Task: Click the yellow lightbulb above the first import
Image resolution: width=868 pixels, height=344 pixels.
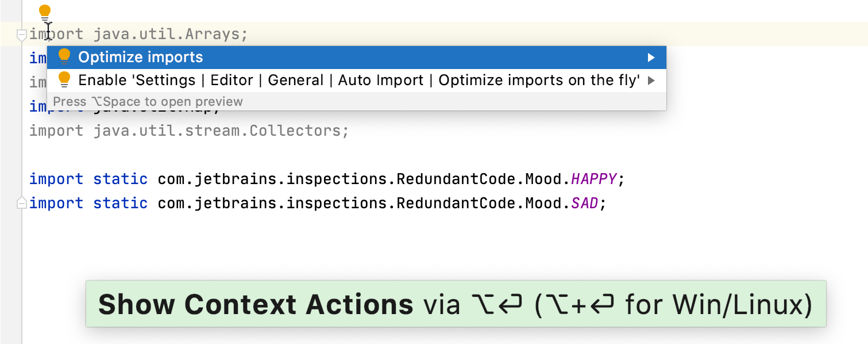Action: (45, 12)
